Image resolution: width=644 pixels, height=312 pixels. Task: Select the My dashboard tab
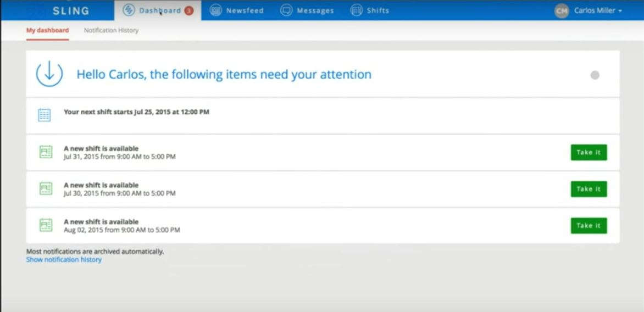pyautogui.click(x=48, y=30)
